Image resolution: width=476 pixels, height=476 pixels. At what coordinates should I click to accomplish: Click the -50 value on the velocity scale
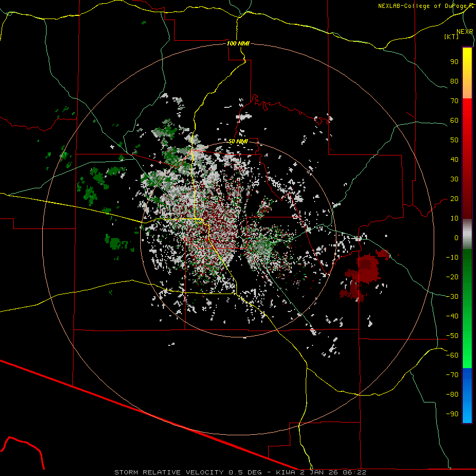coord(452,336)
